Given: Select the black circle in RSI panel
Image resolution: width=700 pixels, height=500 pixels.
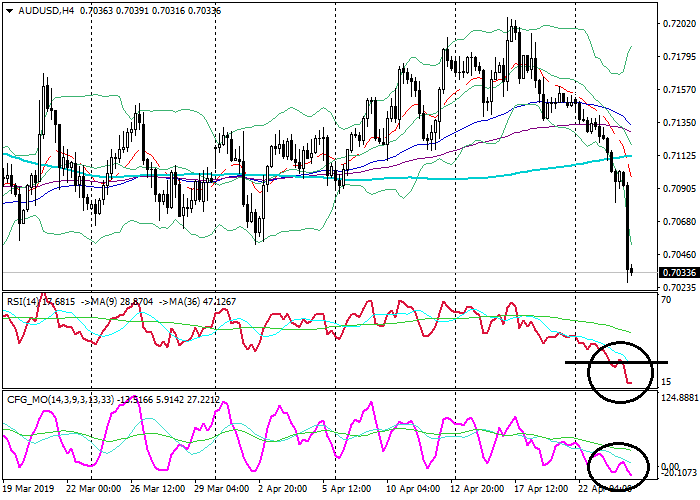Looking at the screenshot, I should point(618,372).
